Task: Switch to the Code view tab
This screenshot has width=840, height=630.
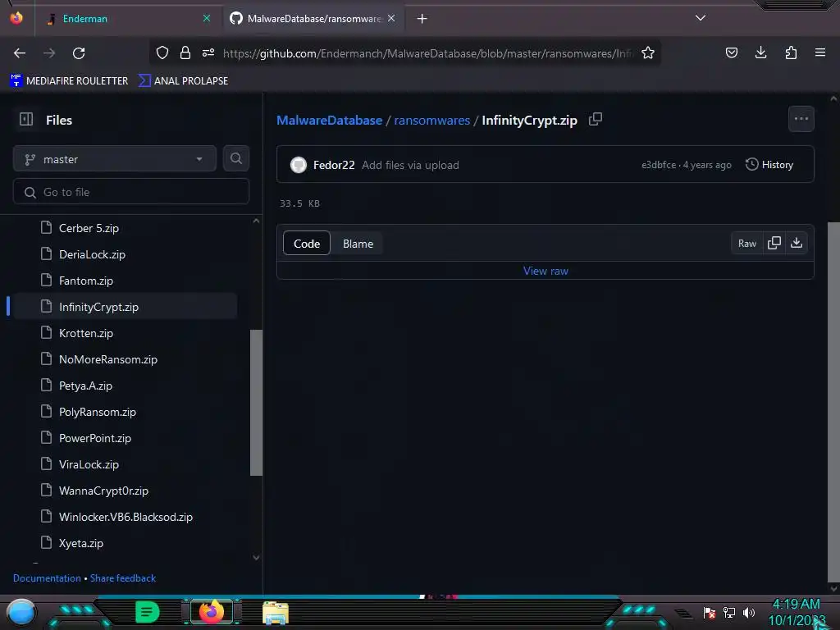Action: click(x=307, y=243)
